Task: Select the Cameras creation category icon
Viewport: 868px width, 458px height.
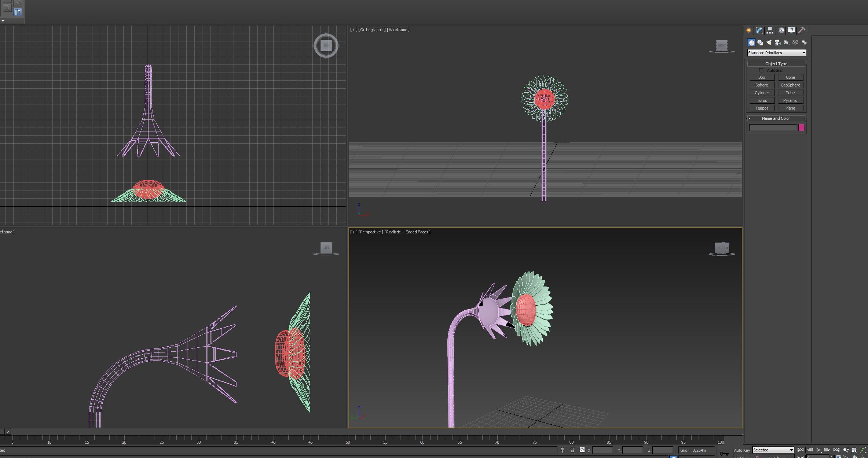Action: click(777, 43)
